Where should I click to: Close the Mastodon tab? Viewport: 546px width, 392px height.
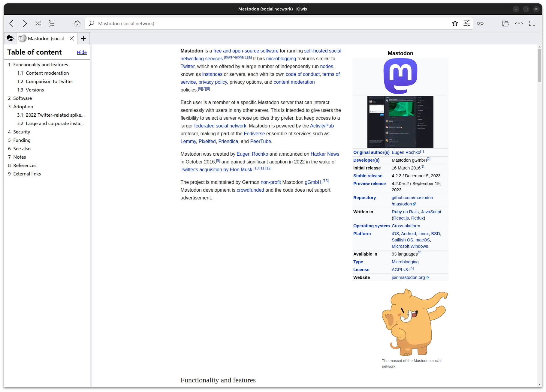pyautogui.click(x=72, y=38)
